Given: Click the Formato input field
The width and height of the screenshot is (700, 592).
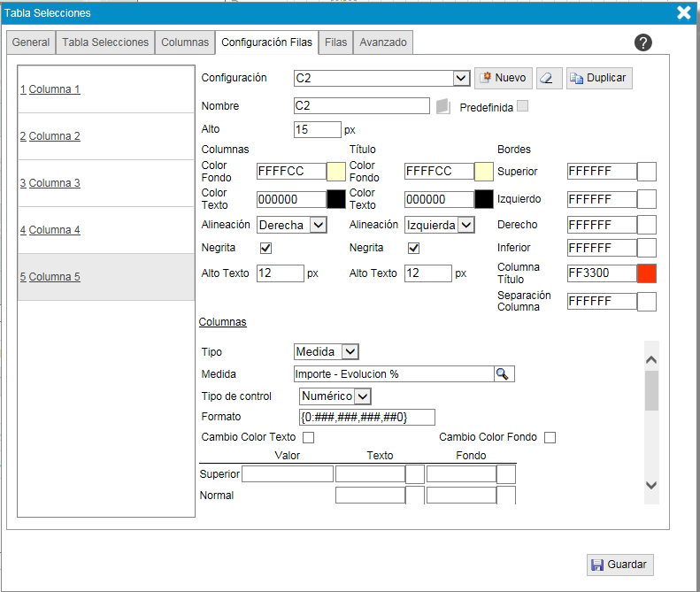Looking at the screenshot, I should [x=367, y=417].
